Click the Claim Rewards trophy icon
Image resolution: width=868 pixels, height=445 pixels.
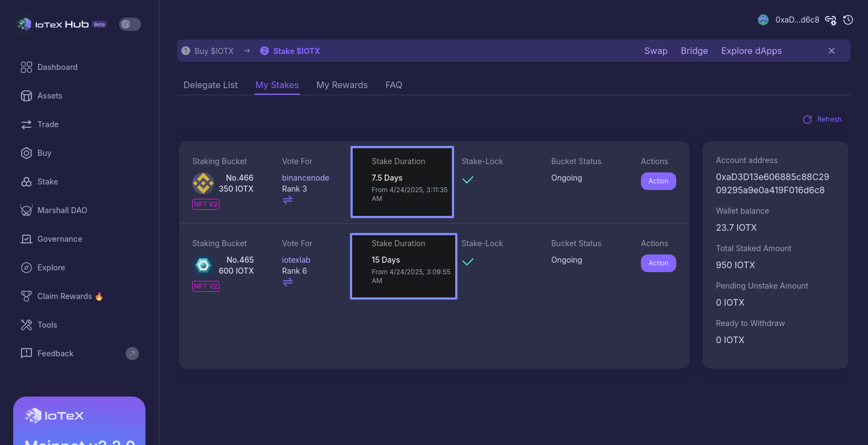(x=26, y=296)
